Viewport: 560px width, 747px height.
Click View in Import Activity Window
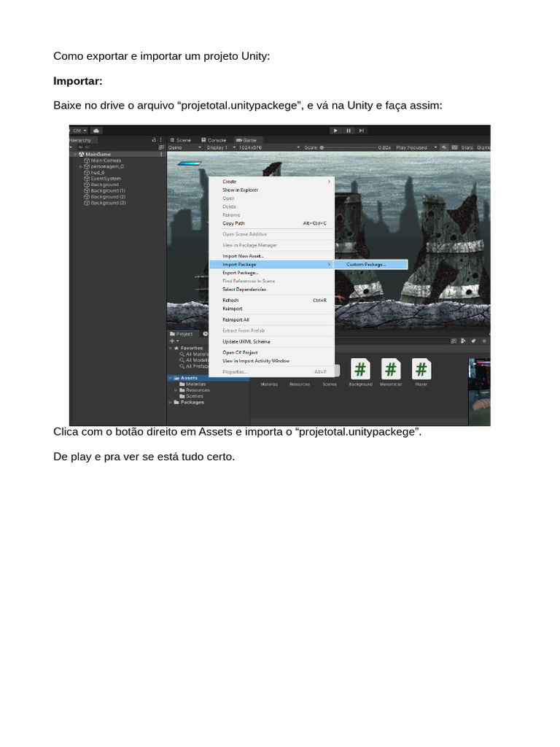tap(272, 361)
